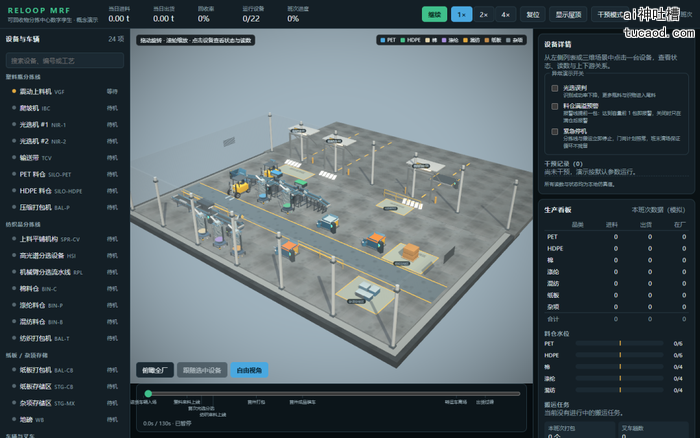Screen dimensions: 700x438
Task: Select 压缩打包机 BAL-P row
Action: coord(64,207)
